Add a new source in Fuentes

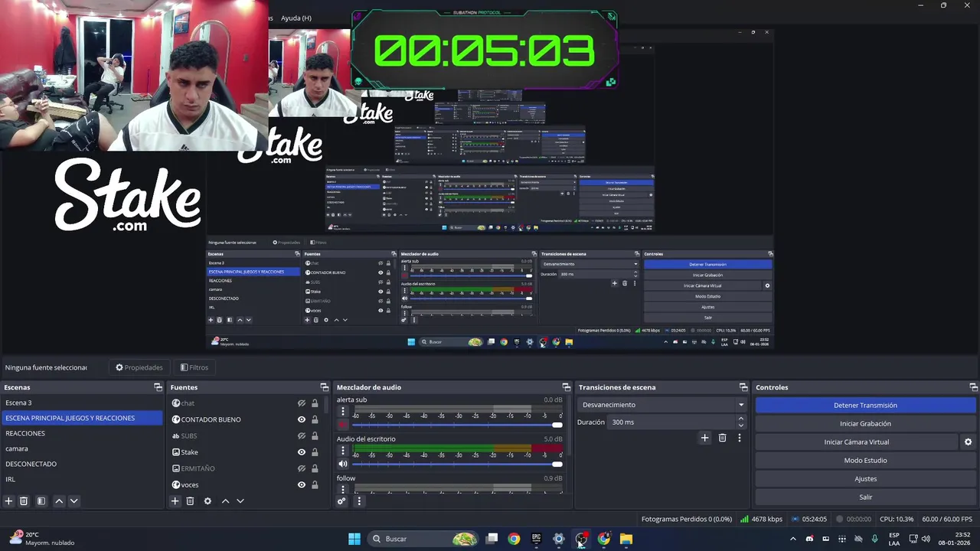[175, 501]
